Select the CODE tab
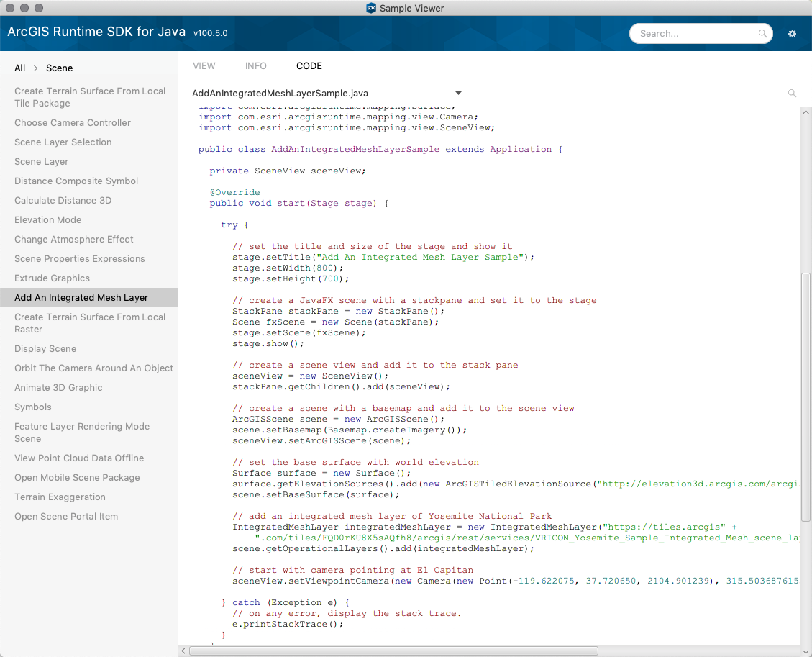Viewport: 812px width, 657px height. [309, 65]
